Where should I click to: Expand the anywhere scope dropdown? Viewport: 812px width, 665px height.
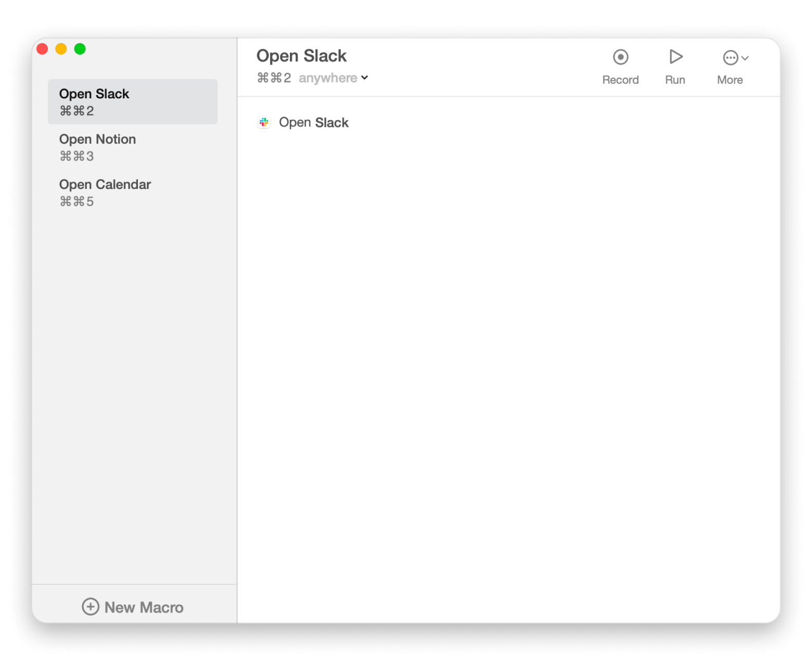(x=334, y=78)
